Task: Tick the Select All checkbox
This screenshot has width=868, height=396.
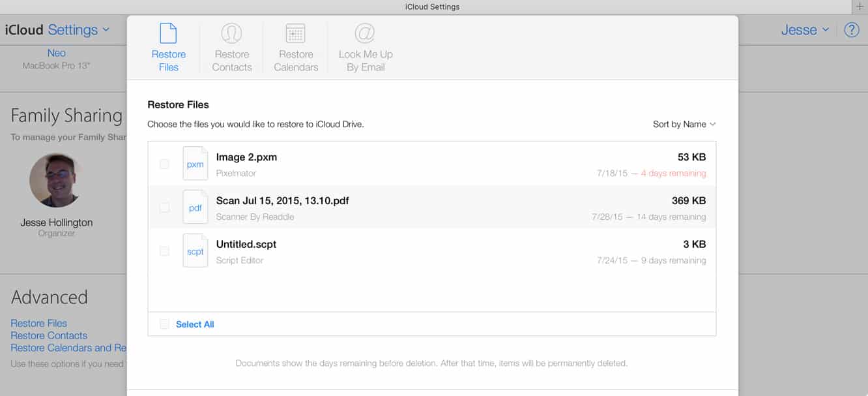Action: point(164,324)
